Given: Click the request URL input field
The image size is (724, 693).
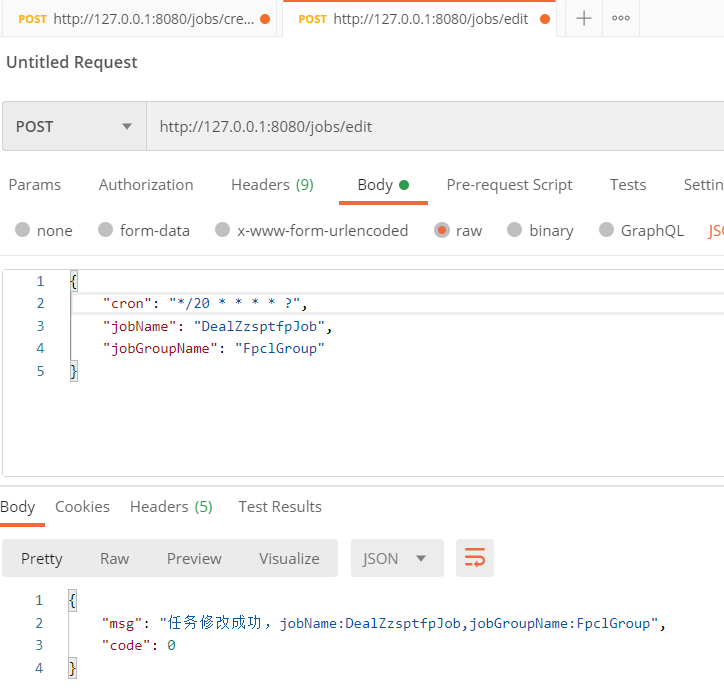Looking at the screenshot, I should point(435,127).
